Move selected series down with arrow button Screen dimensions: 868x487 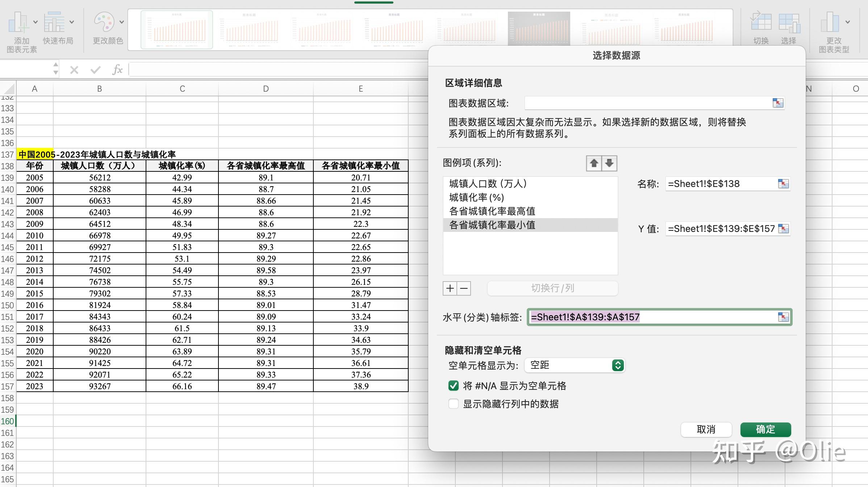(609, 163)
